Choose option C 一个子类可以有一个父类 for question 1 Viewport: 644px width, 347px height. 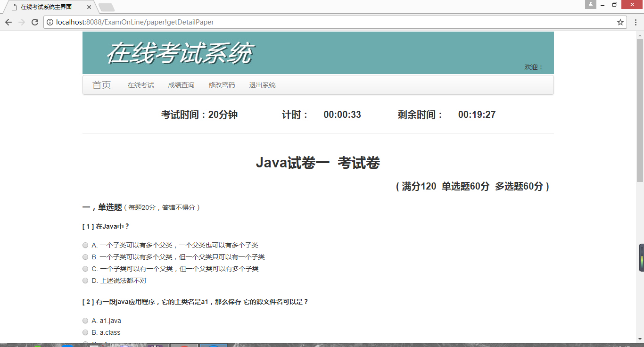click(85, 269)
